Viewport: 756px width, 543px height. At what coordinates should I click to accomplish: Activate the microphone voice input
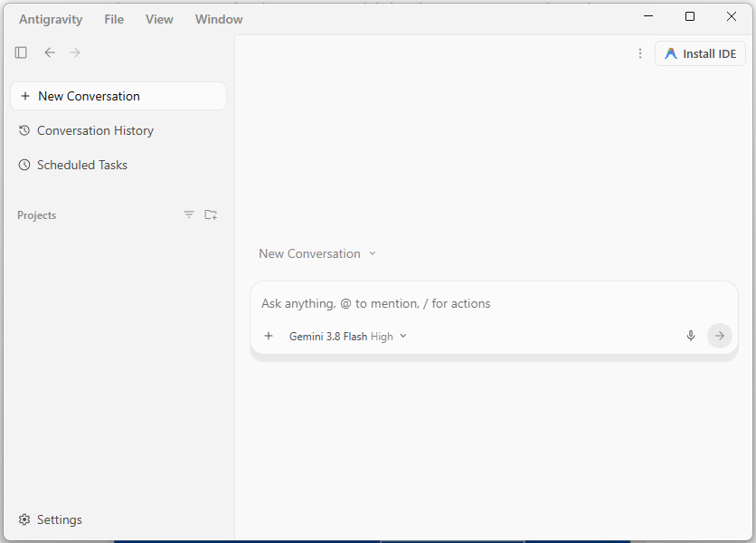click(x=690, y=336)
